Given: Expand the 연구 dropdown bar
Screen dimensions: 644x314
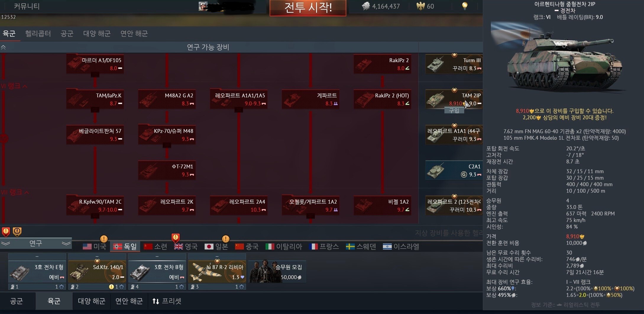Looking at the screenshot, I should click(x=36, y=243).
